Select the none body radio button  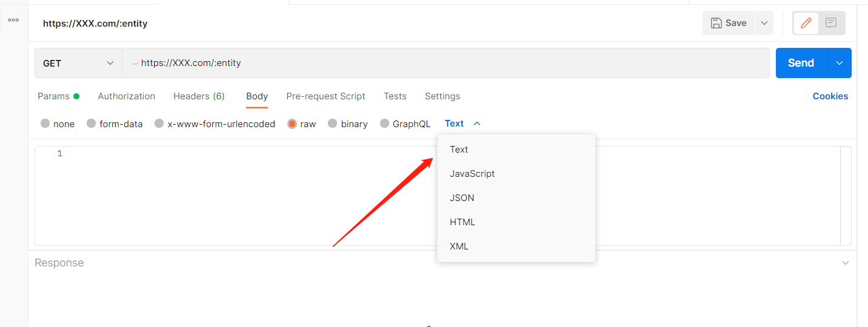click(x=45, y=124)
